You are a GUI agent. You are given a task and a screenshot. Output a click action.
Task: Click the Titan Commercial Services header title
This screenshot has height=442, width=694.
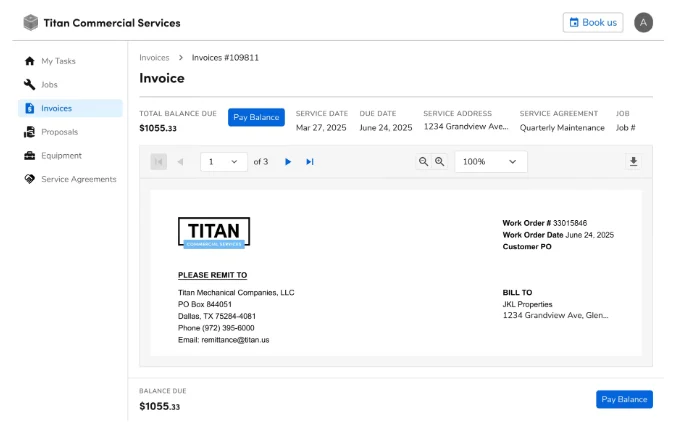point(112,23)
